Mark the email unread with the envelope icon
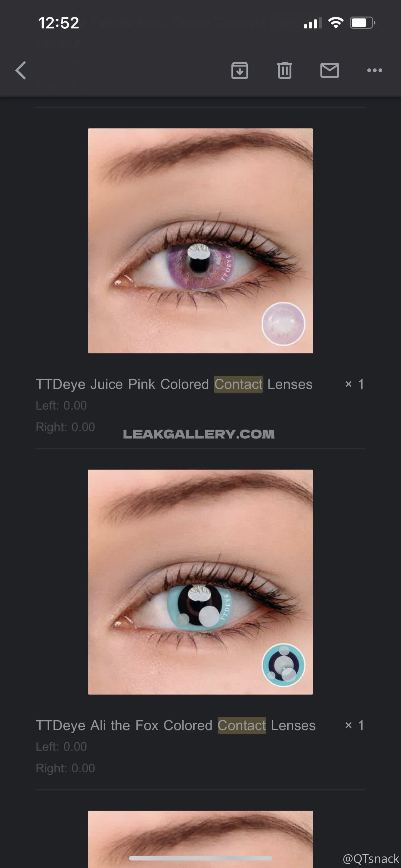This screenshot has height=868, width=401. [329, 70]
